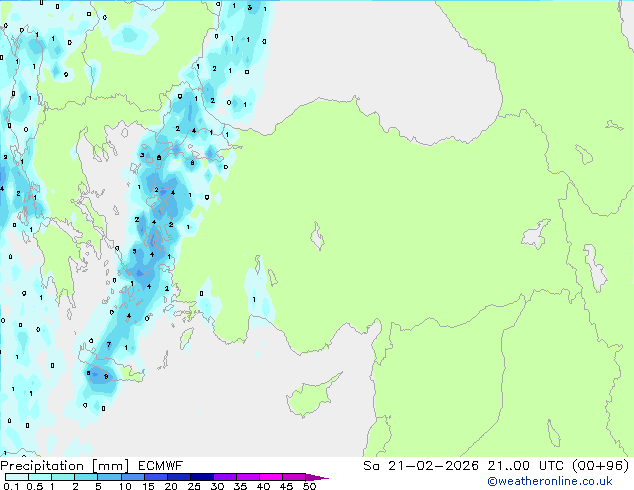Click the '25' legend label

[194, 486]
